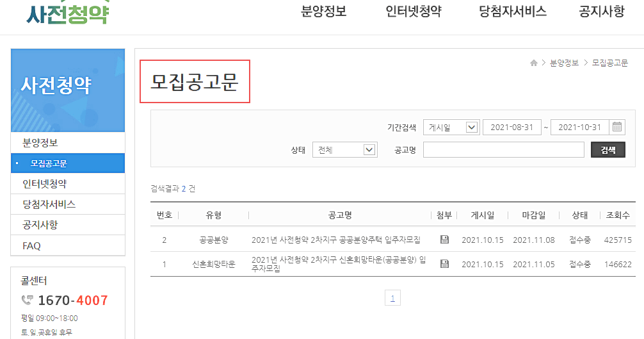Click the 사전청약 site logo

point(68,12)
